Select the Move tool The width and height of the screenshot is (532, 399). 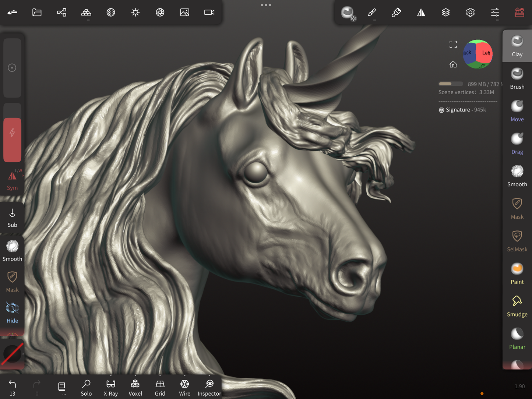click(x=517, y=111)
